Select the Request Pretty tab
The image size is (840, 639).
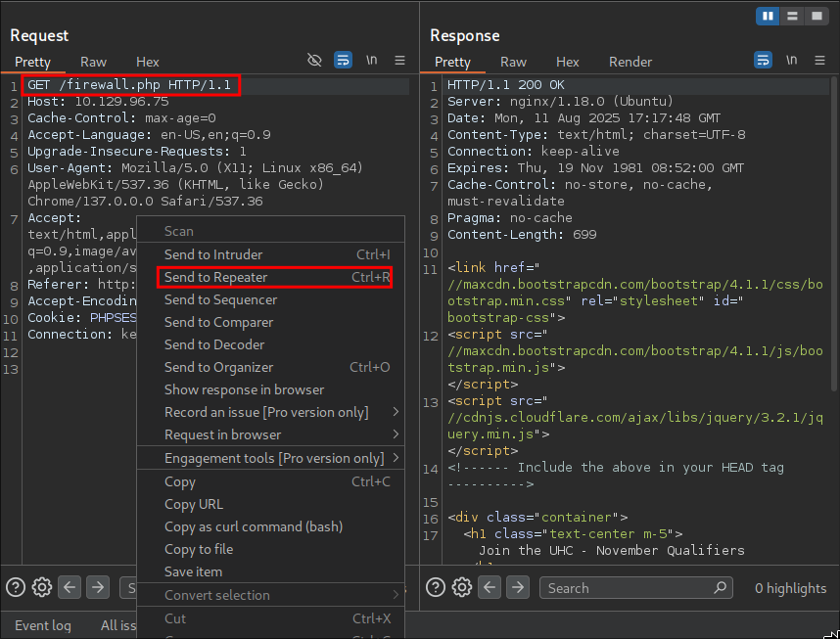[32, 62]
